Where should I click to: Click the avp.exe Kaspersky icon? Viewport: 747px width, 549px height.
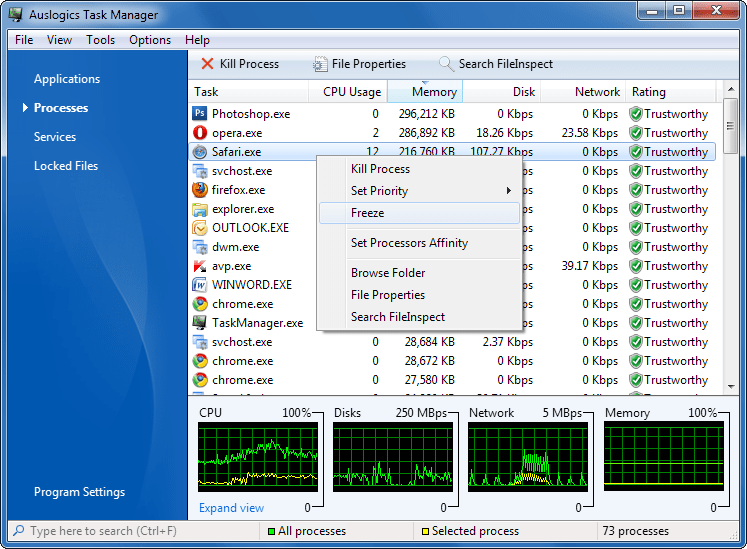[200, 266]
